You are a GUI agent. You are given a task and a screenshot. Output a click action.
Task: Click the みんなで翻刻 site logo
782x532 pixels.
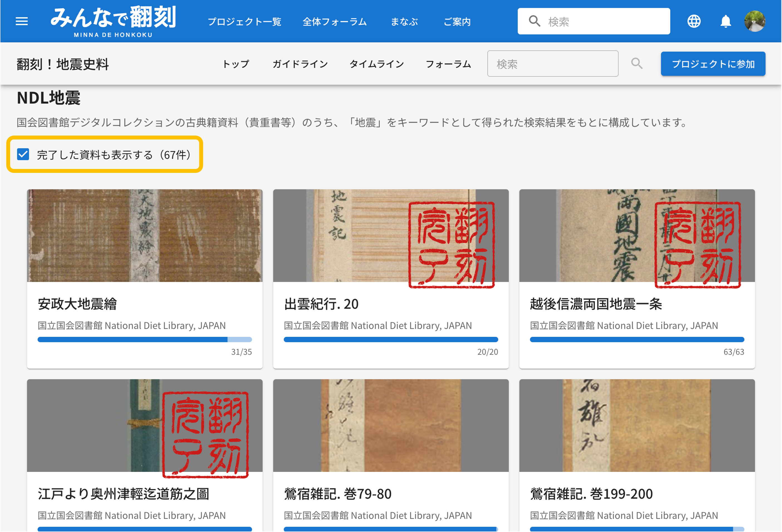point(113,21)
